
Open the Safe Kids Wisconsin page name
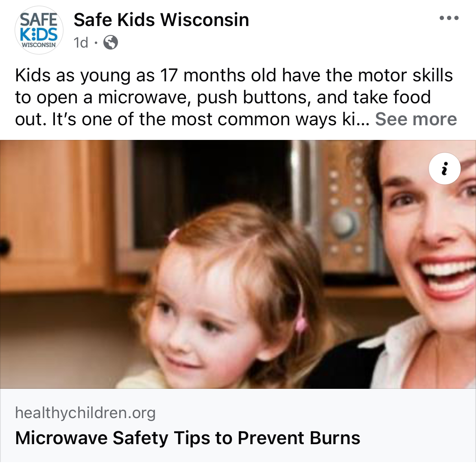coord(161,20)
